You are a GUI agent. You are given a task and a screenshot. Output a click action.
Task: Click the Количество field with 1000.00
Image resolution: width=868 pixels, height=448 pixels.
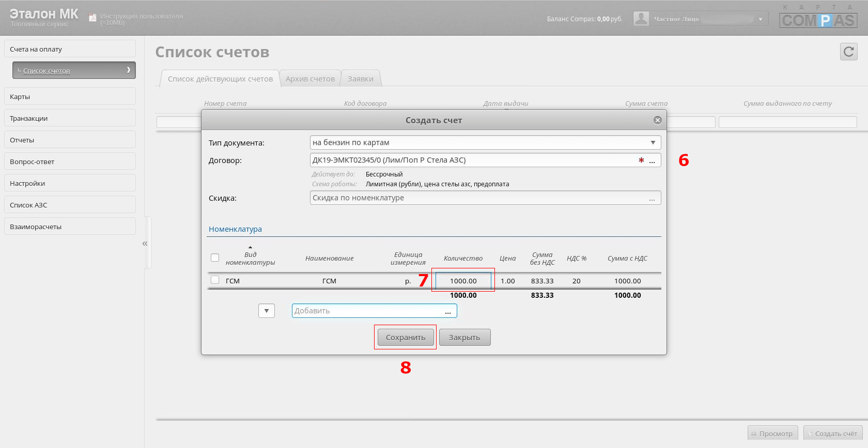coord(463,281)
